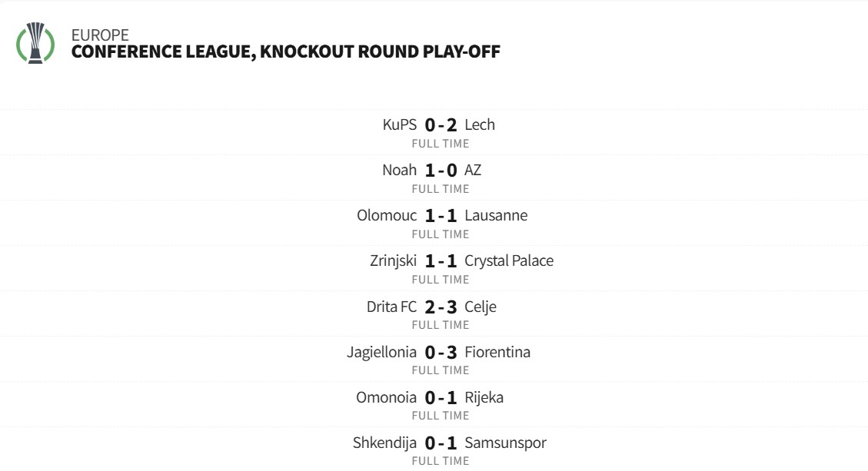Click the Noah team name

pos(399,170)
